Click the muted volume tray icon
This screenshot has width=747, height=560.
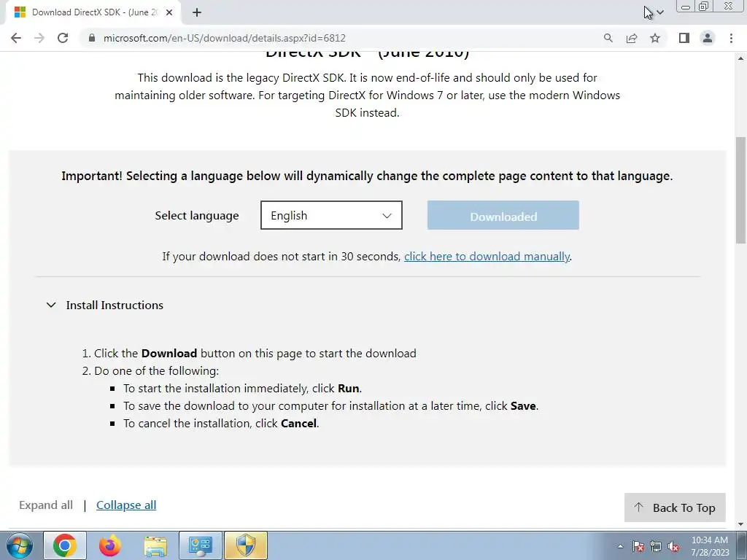(673, 546)
